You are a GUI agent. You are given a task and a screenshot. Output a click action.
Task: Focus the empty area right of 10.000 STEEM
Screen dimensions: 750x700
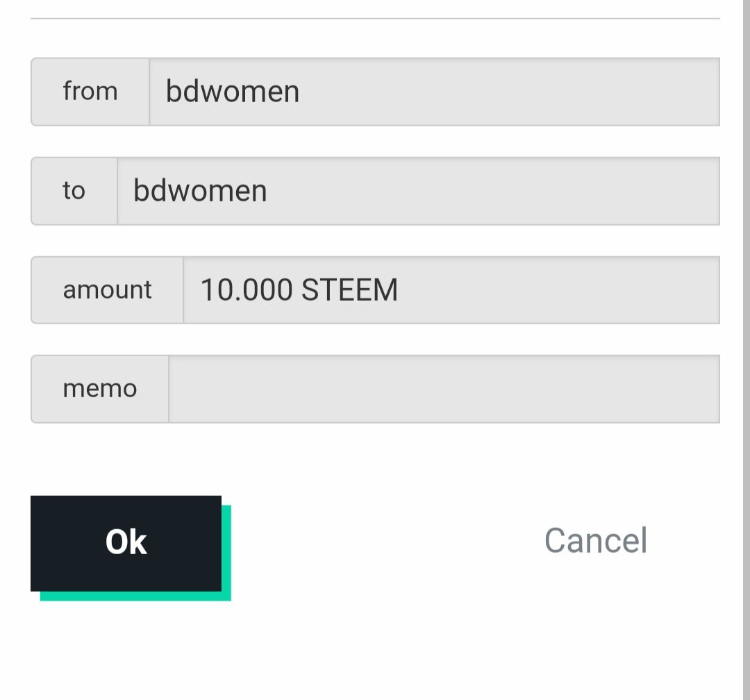558,290
